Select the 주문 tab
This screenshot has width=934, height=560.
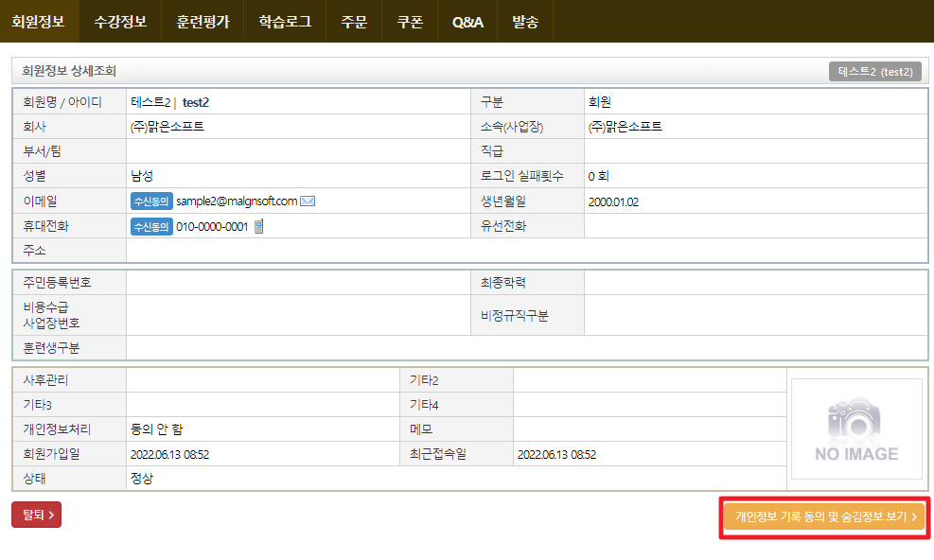point(354,21)
